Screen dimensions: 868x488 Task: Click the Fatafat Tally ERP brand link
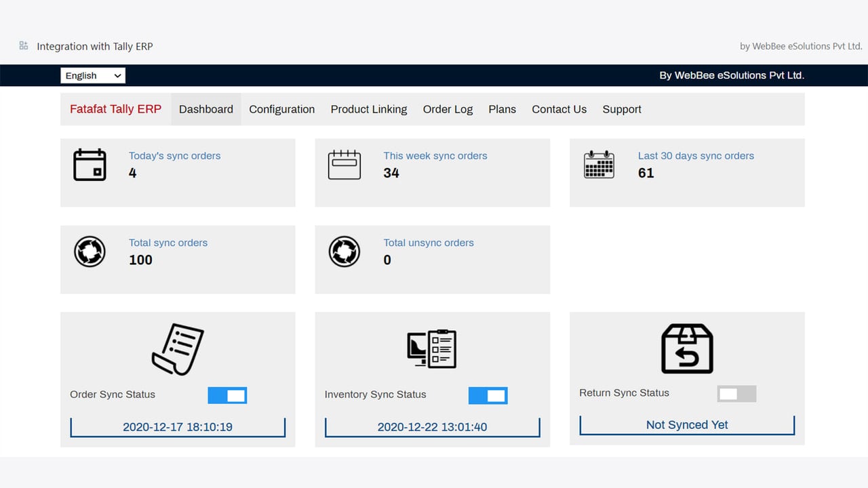[x=116, y=109]
